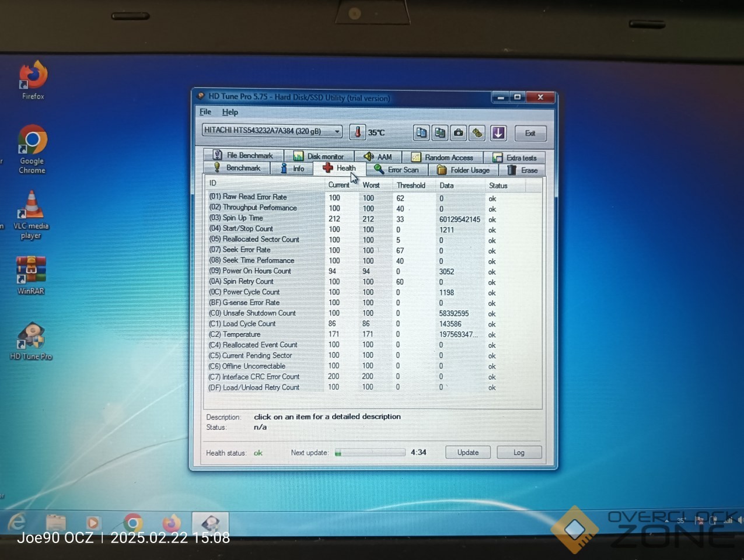This screenshot has width=744, height=560.
Task: Click the Next update progress bar
Action: (369, 453)
